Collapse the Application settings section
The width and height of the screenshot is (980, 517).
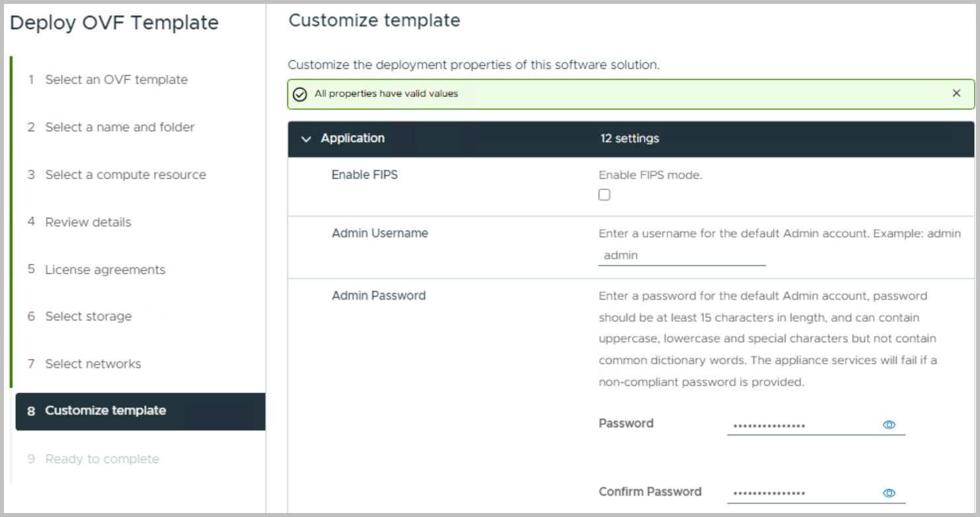[306, 139]
